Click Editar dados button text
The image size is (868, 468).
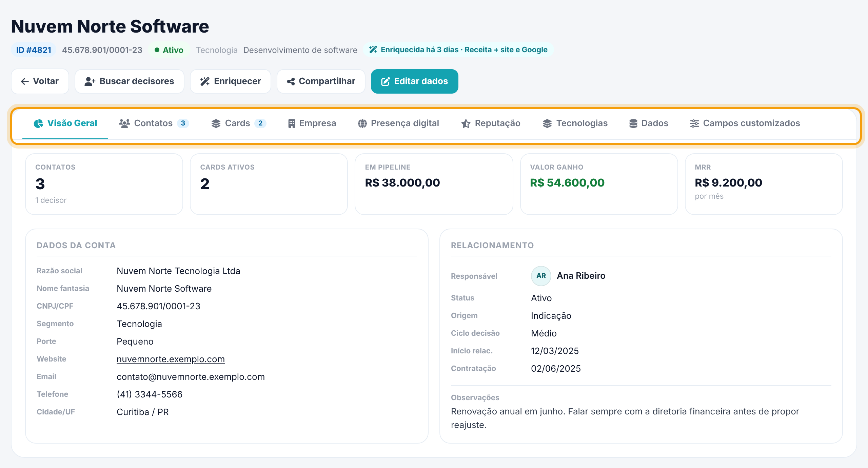(421, 81)
